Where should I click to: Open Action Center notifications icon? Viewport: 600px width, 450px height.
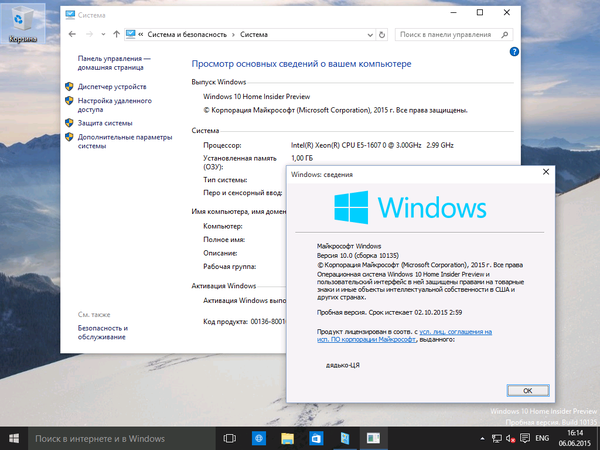coord(525,439)
